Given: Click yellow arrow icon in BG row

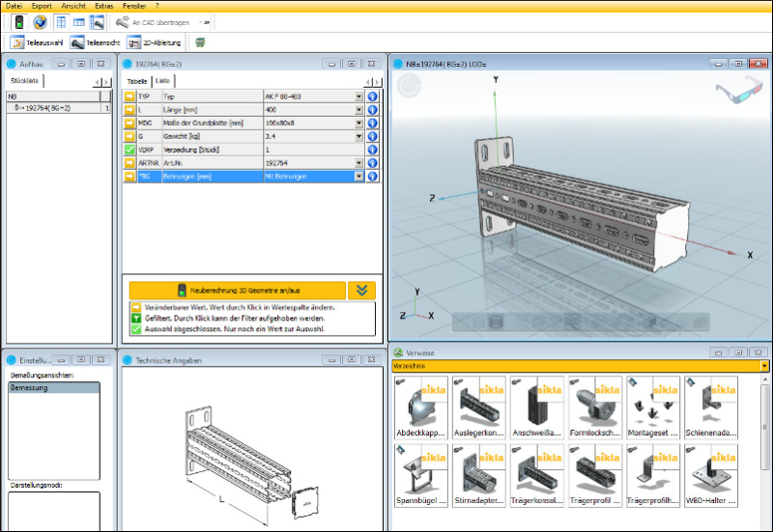Looking at the screenshot, I should 129,177.
